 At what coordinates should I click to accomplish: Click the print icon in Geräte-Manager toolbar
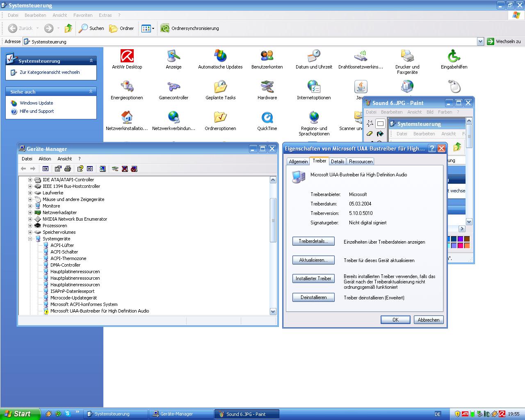pos(68,169)
